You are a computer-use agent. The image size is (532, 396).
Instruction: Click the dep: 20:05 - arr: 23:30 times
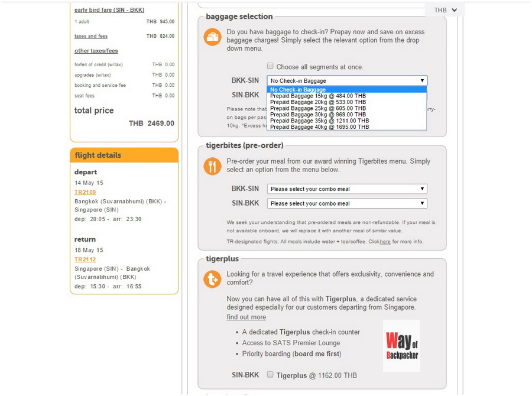[x=108, y=219]
